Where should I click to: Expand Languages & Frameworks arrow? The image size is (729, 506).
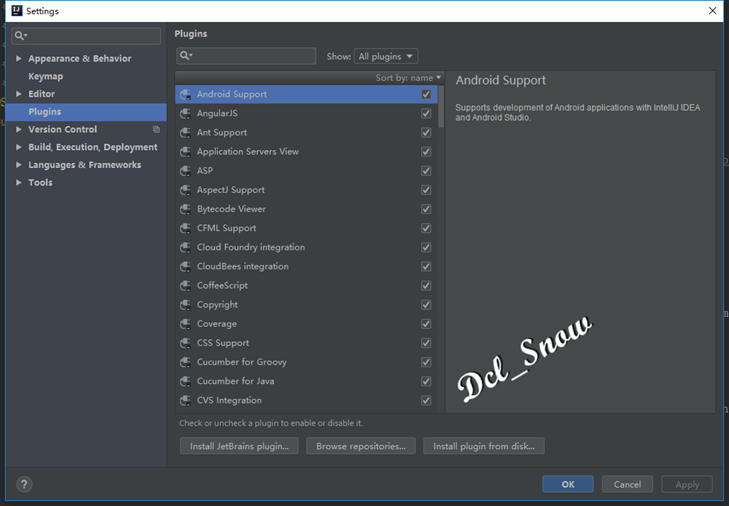click(19, 165)
